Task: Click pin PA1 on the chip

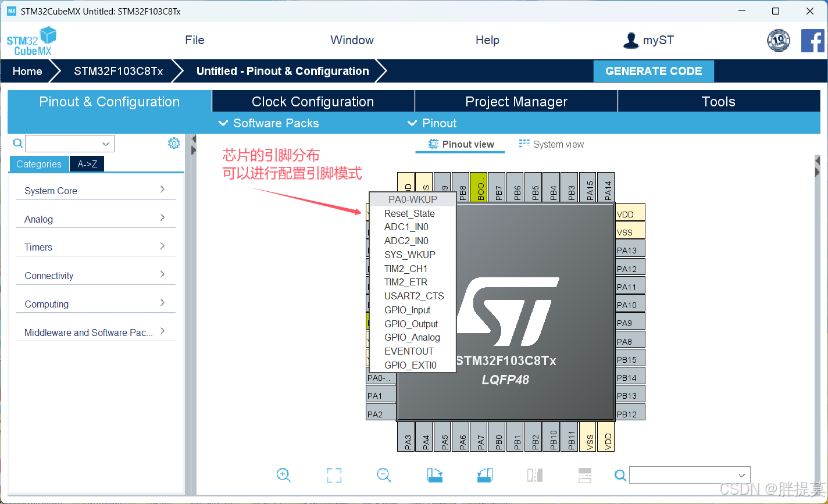Action: pyautogui.click(x=381, y=395)
